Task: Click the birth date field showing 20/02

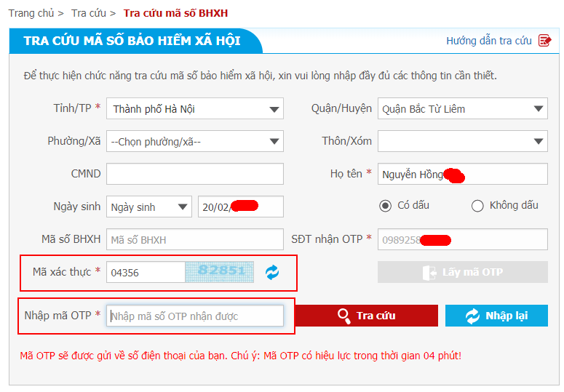Action: pyautogui.click(x=241, y=207)
